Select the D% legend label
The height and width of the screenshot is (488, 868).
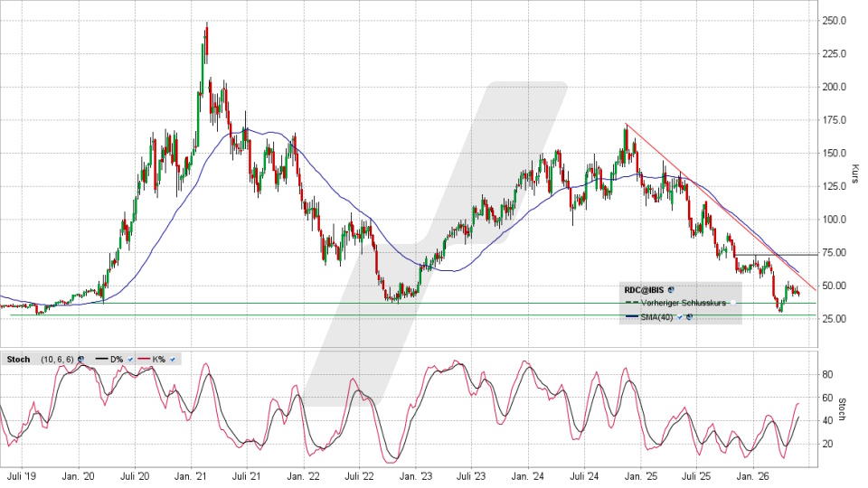point(117,360)
